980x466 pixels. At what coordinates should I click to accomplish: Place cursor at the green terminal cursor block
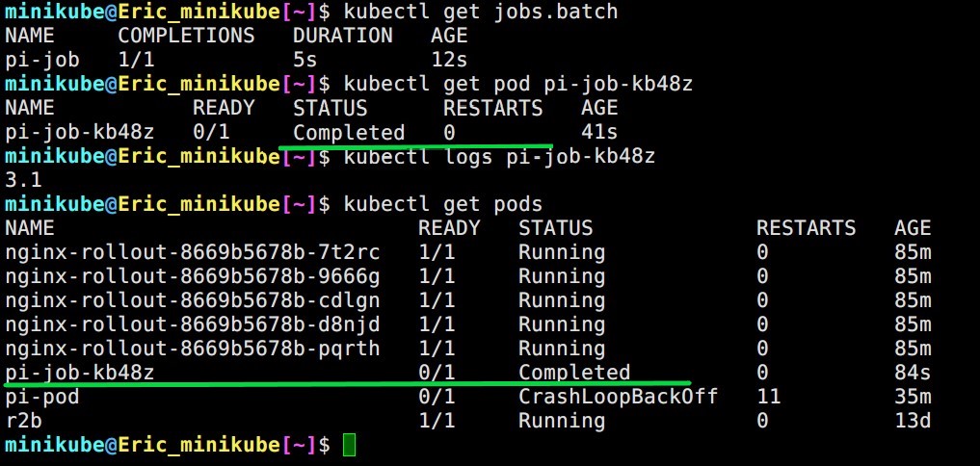350,446
